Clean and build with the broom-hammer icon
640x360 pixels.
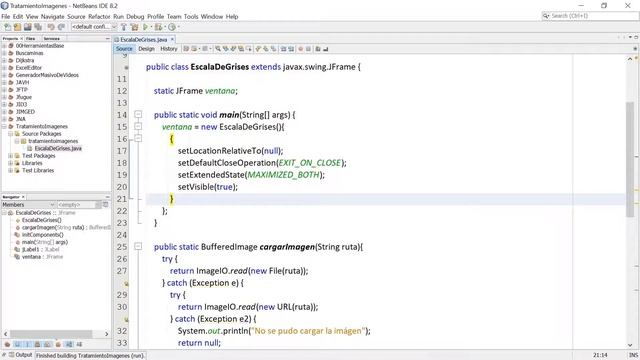pos(134,27)
